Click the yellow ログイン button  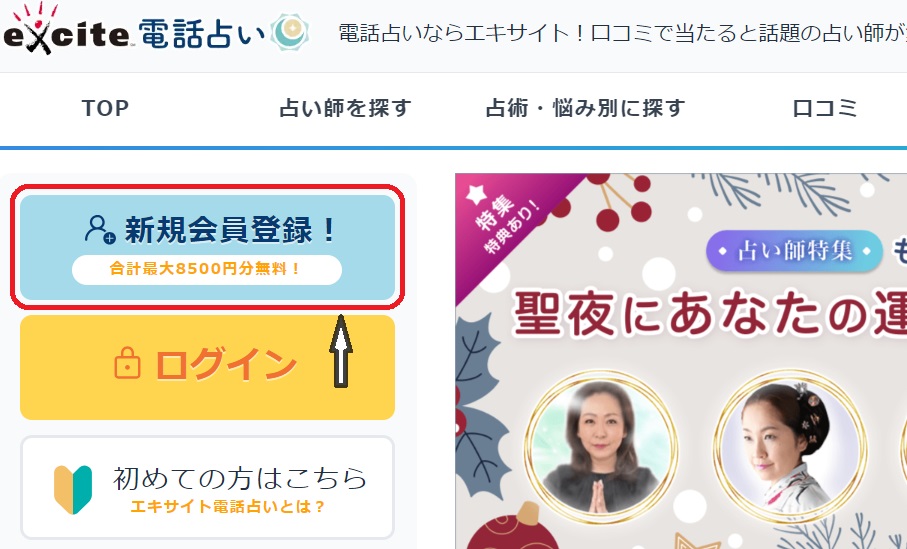click(x=208, y=367)
